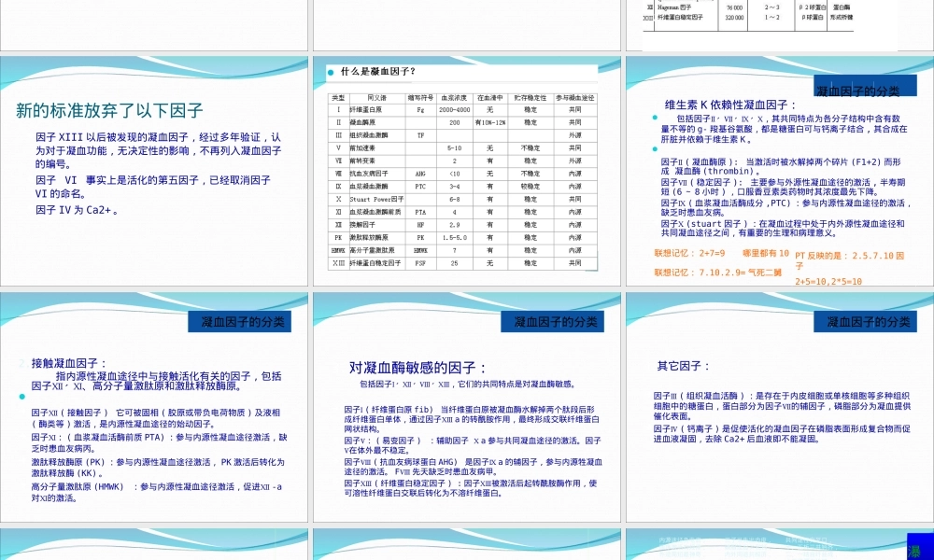Click the 前转变素 cell in row VII

(x=376, y=161)
